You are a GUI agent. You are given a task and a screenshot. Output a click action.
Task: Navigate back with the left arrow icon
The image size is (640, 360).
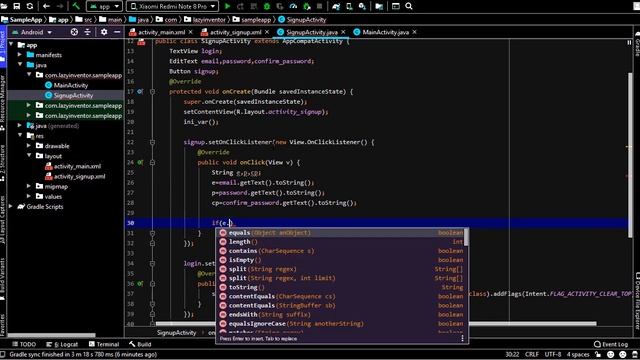(x=46, y=6)
